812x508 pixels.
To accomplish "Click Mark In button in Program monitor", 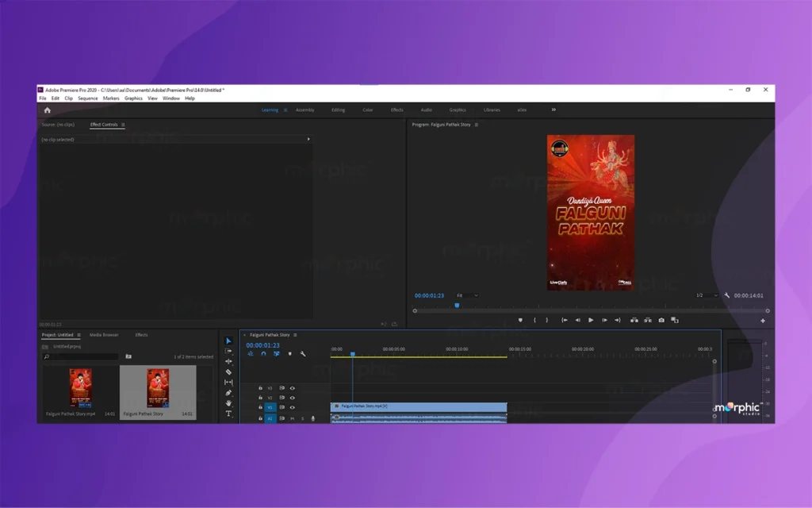I will pyautogui.click(x=535, y=321).
